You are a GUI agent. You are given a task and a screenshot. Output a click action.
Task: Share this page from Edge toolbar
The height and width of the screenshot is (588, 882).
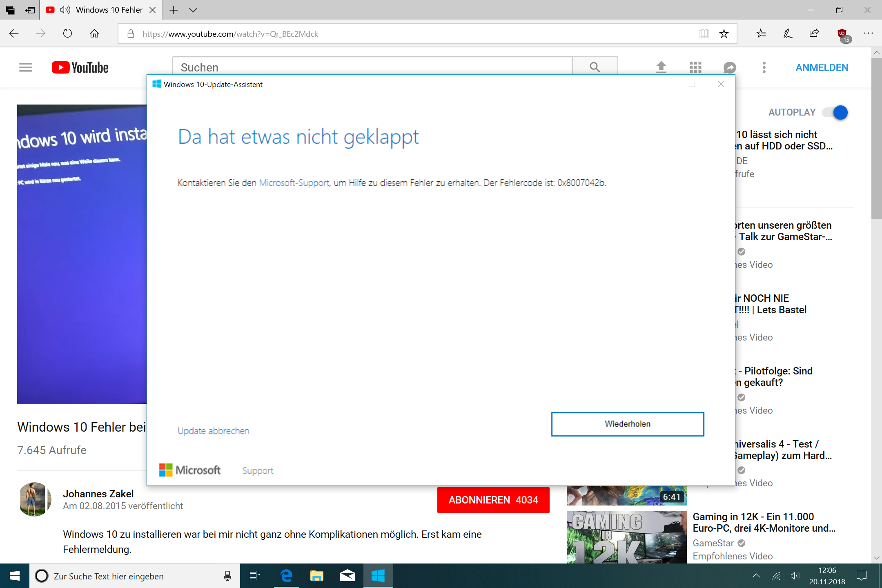[x=814, y=33]
